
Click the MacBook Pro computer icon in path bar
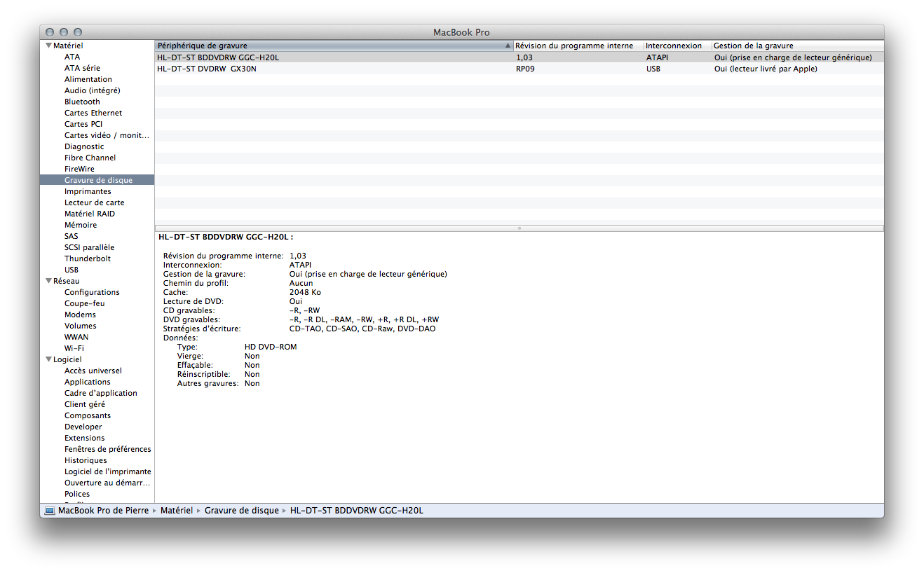pos(50,511)
